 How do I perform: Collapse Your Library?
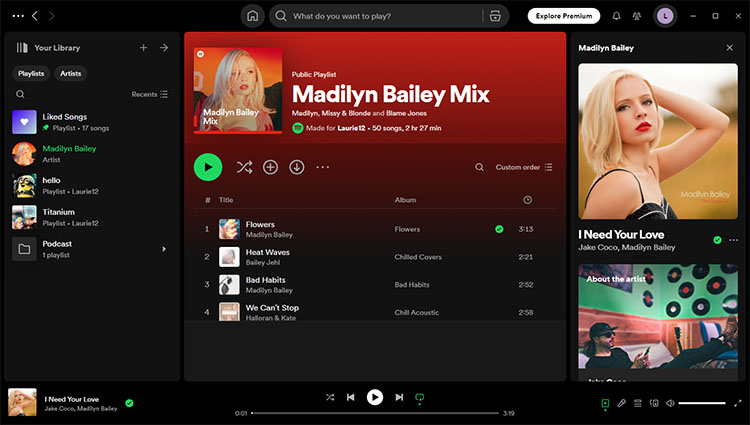22,47
